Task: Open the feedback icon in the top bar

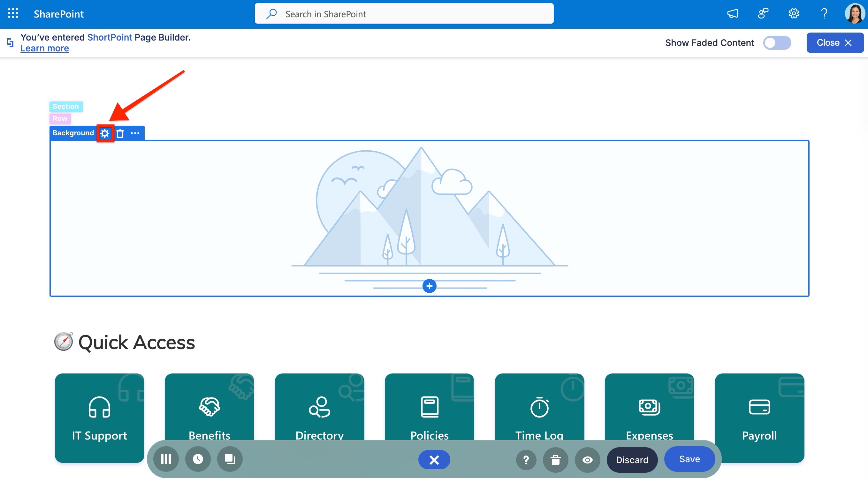Action: pyautogui.click(x=763, y=14)
